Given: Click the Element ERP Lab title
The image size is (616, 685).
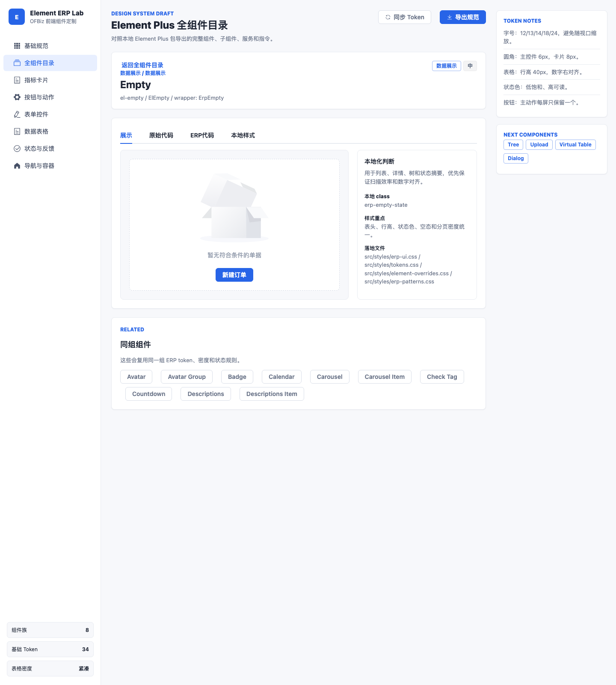Looking at the screenshot, I should (x=57, y=13).
